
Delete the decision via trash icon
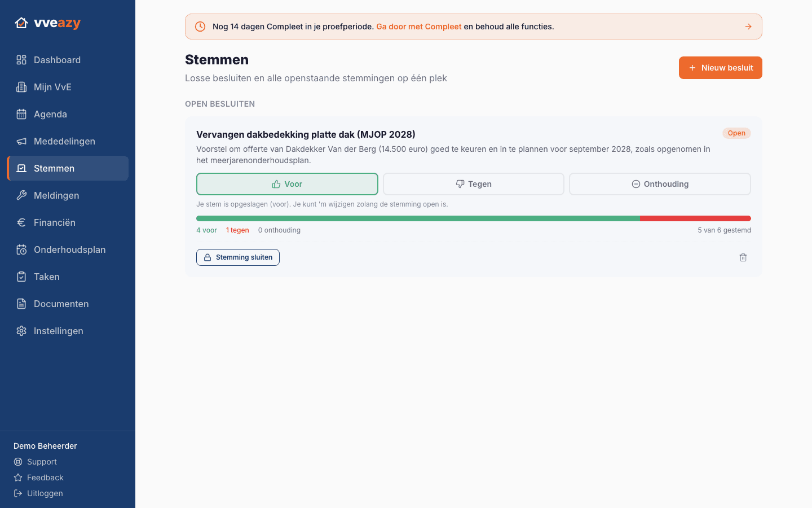coord(743,257)
